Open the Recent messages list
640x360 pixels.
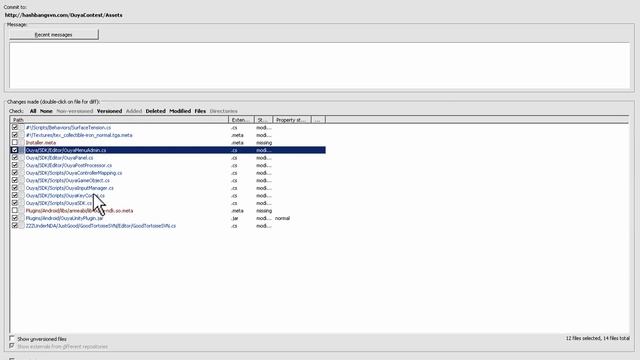click(53, 35)
